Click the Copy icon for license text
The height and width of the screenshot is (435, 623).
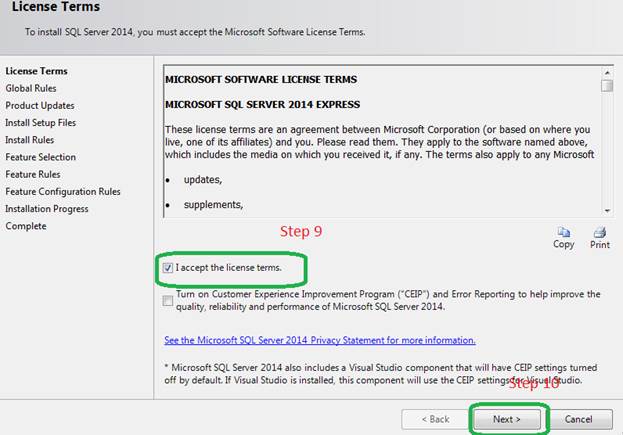point(563,232)
